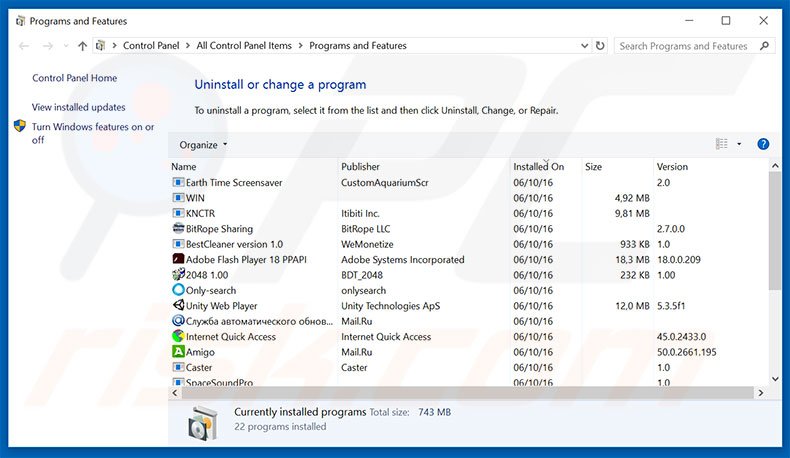Click the Itibiti Inc. publisher cell

click(x=360, y=213)
